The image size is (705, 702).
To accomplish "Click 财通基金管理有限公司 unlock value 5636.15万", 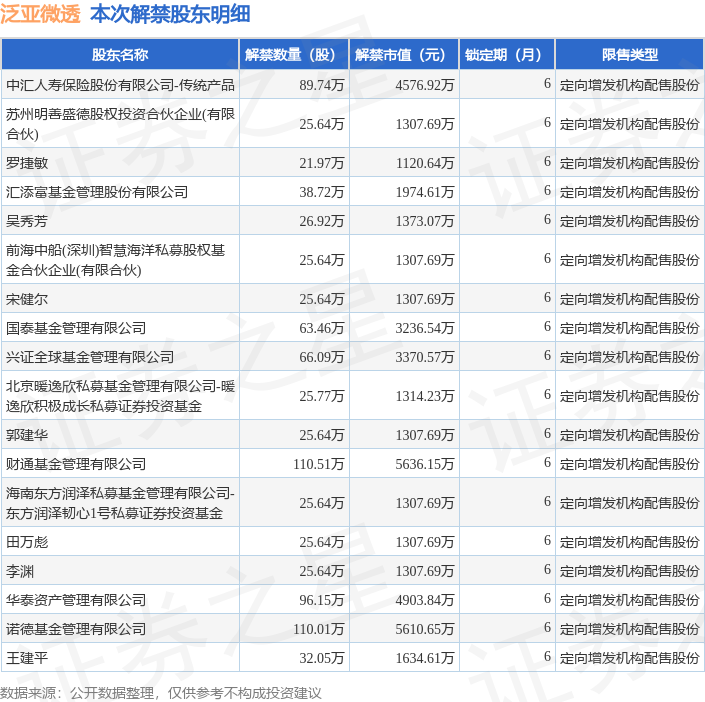I will coord(424,464).
